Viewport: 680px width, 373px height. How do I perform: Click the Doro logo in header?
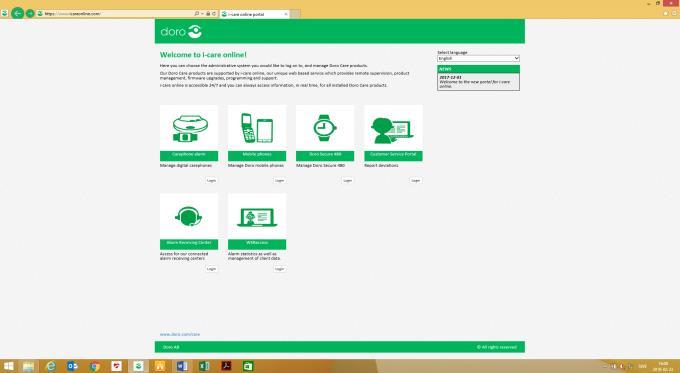click(181, 31)
